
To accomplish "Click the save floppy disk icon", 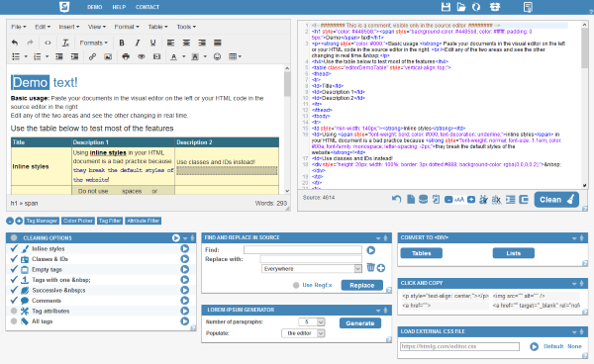I will pos(445,7).
